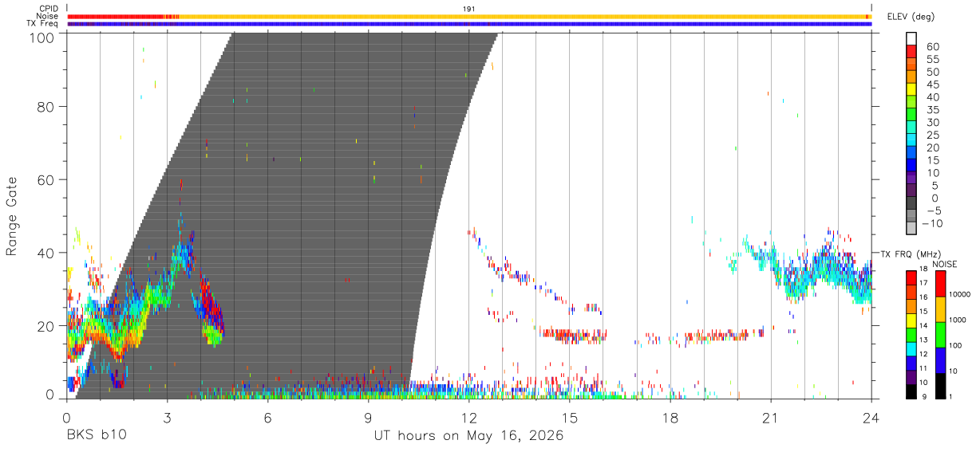Click the red 55–60 degree elevation swatch
Image resolution: width=980 pixels, height=452 pixels.
[911, 51]
